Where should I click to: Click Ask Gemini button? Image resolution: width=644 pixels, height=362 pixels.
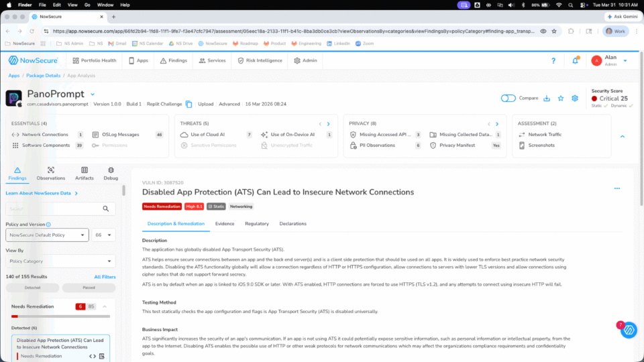[x=623, y=17]
